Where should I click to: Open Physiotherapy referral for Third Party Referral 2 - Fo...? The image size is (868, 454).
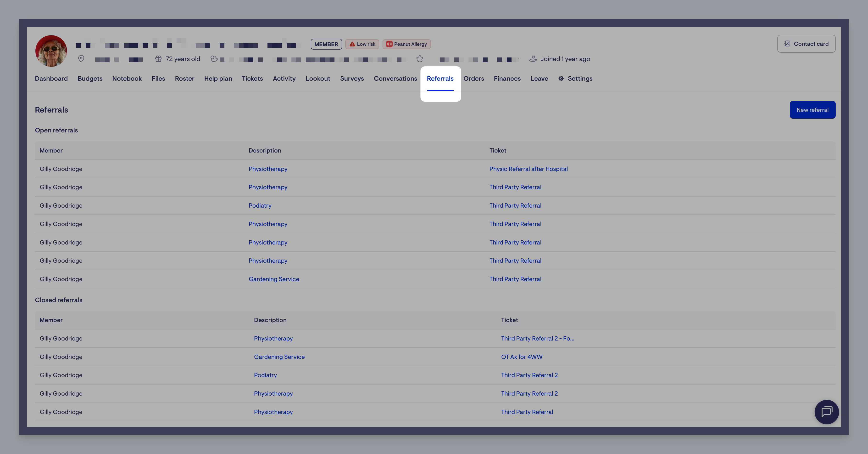click(x=273, y=339)
